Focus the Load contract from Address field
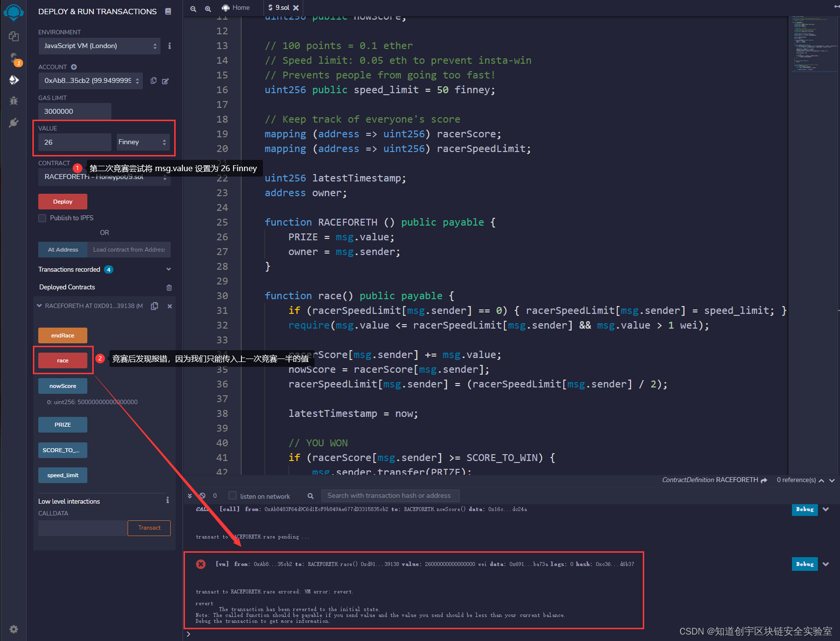840x641 pixels. [129, 250]
